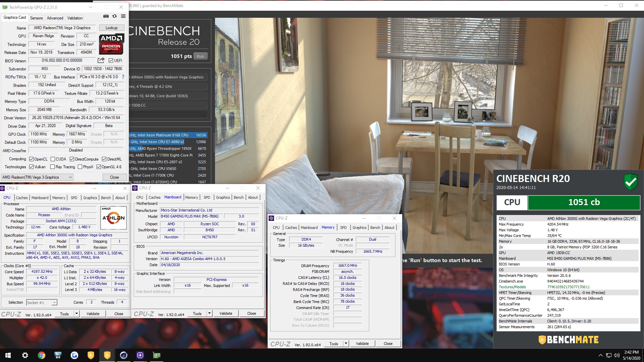Toggle the Ray Tracing checkbox

point(52,167)
